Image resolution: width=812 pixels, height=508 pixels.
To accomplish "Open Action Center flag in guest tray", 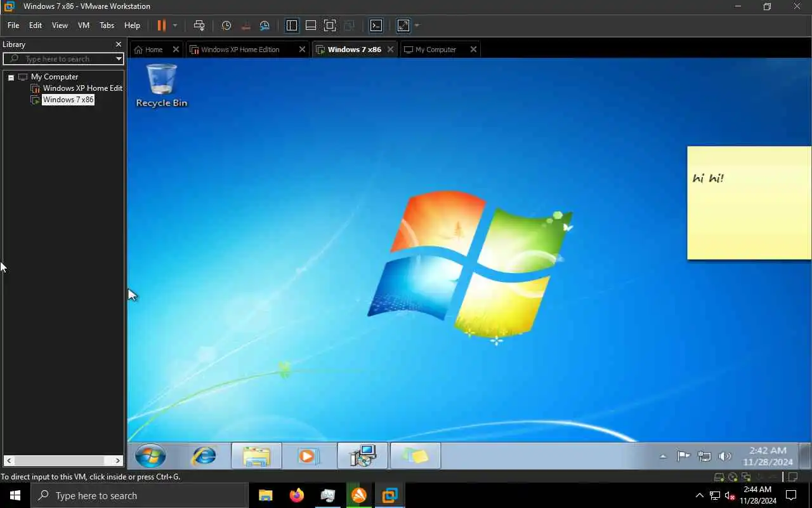I will pos(683,456).
